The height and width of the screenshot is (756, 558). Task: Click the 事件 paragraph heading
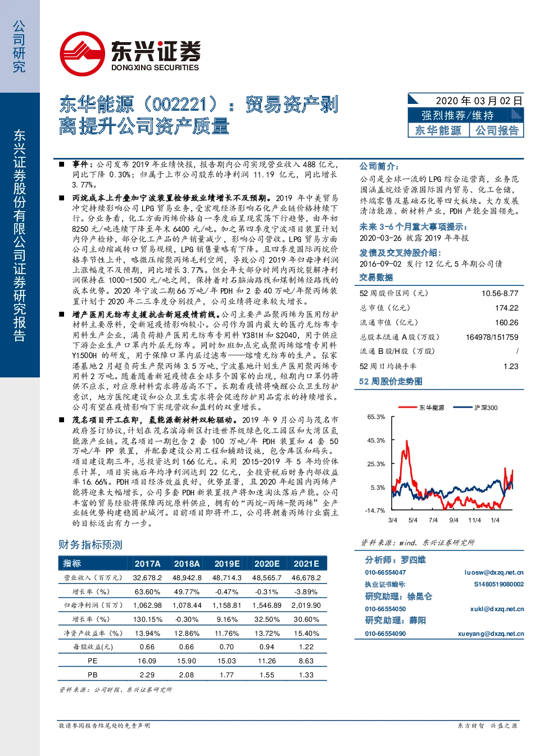(84, 164)
